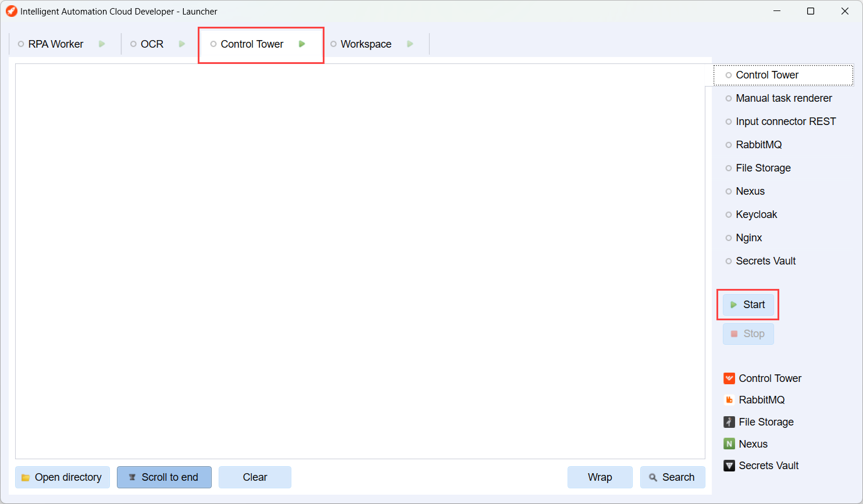Screen dimensions: 863x504
Task: Open the File Storage shortcut icon
Action: click(x=729, y=422)
